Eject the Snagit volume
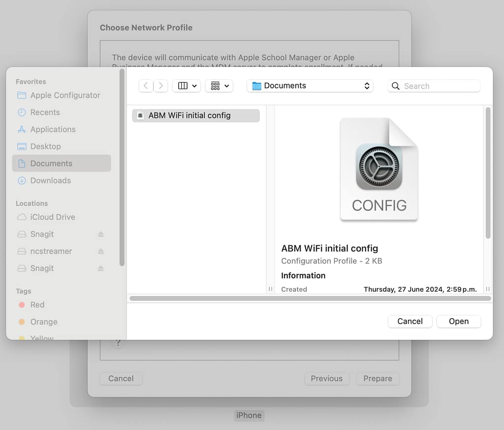 (x=100, y=234)
